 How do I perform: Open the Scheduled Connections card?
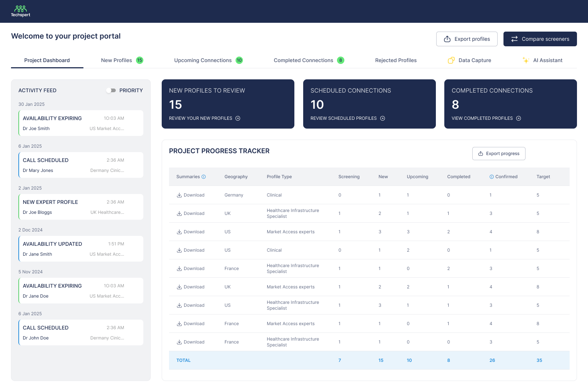coord(369,104)
